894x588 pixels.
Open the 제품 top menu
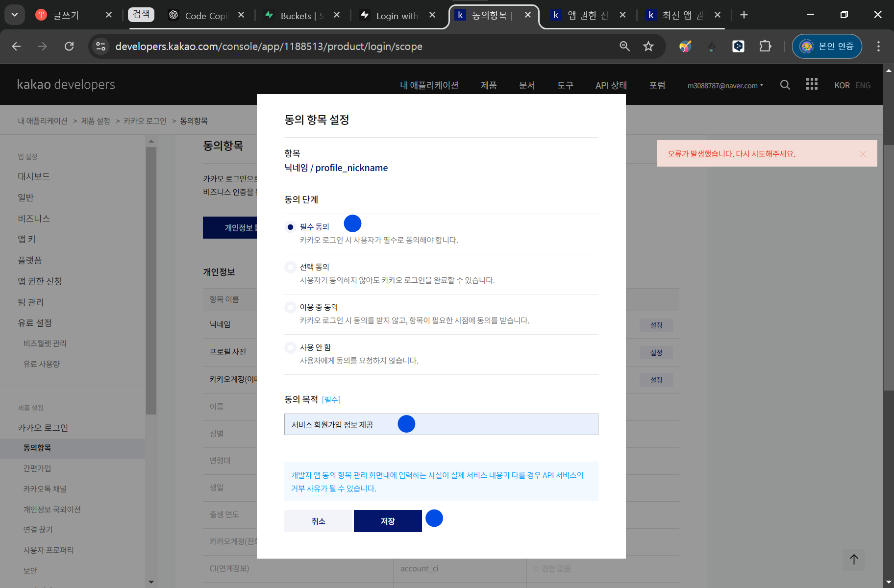coord(489,85)
